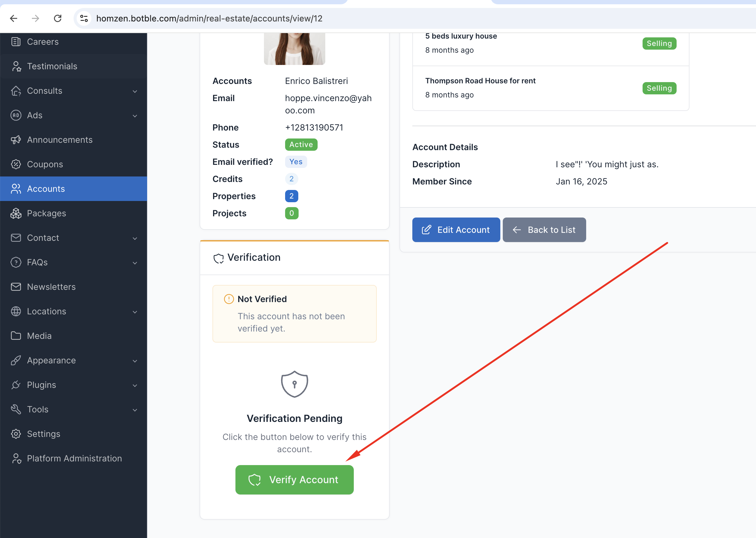This screenshot has width=756, height=538.
Task: Open the Platform Administration menu item
Action: (x=74, y=458)
